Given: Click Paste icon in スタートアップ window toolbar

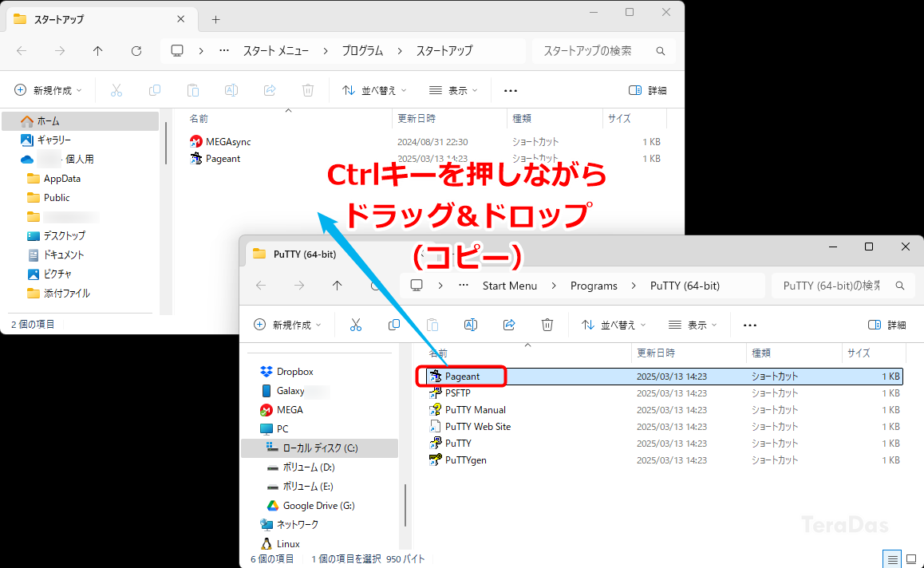Looking at the screenshot, I should [192, 90].
